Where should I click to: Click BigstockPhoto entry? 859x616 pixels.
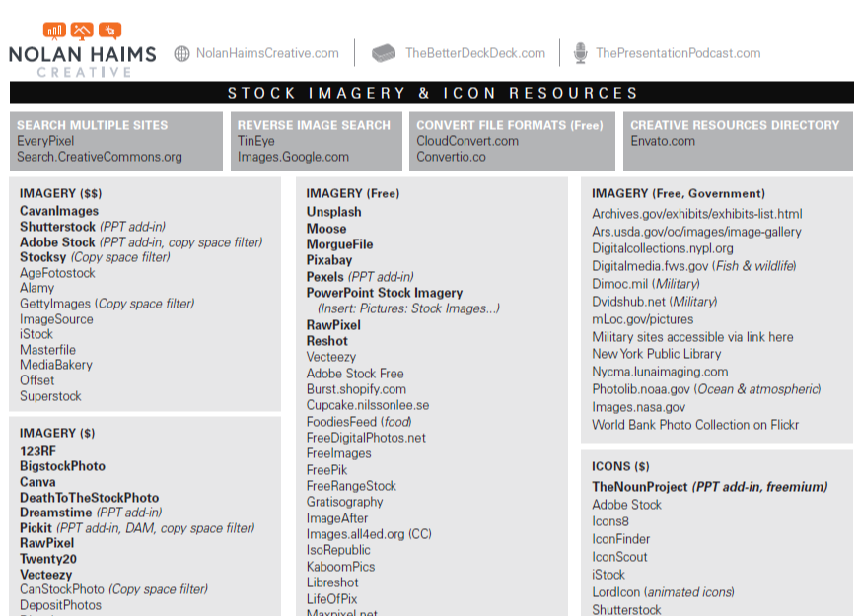tap(62, 466)
